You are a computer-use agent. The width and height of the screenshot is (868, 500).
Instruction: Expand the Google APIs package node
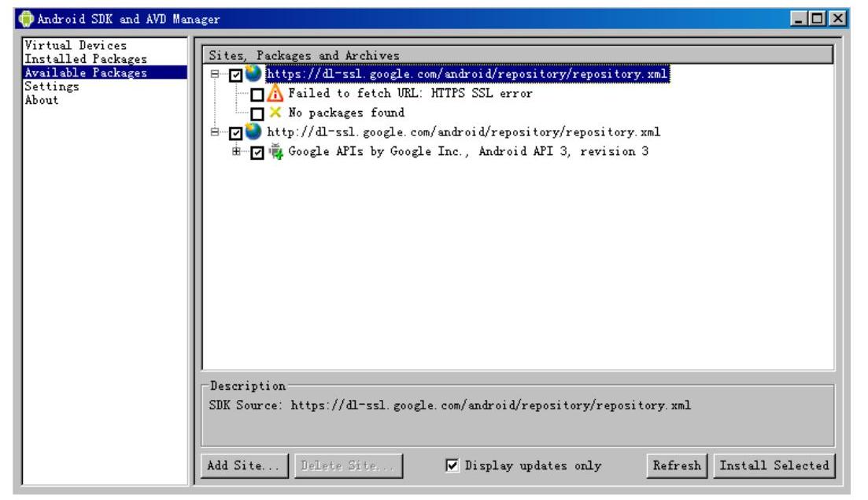(236, 151)
